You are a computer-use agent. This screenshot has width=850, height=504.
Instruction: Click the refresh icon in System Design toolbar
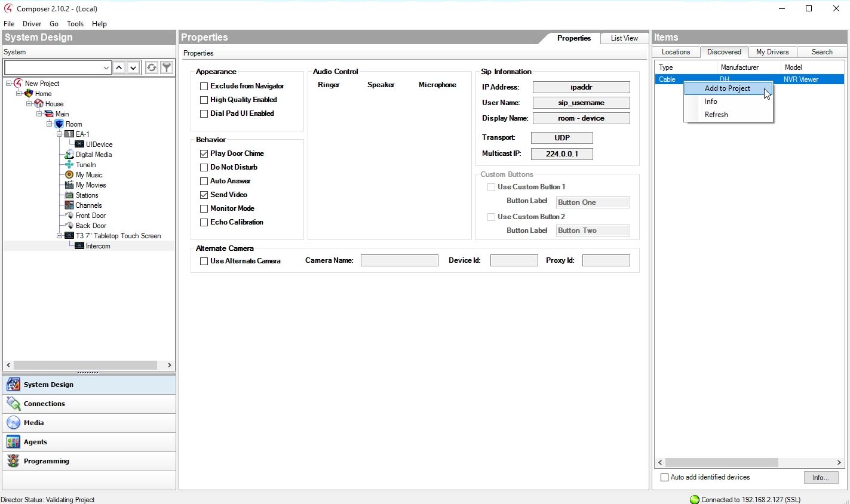(152, 67)
